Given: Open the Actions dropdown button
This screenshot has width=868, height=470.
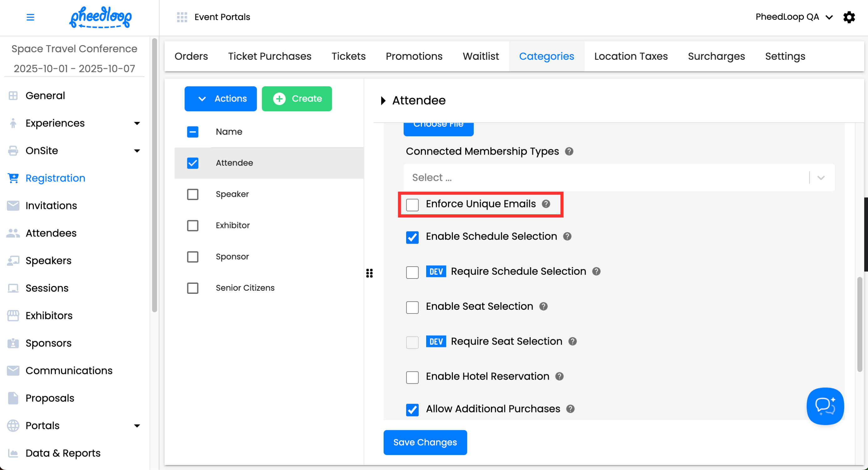Looking at the screenshot, I should [x=220, y=99].
